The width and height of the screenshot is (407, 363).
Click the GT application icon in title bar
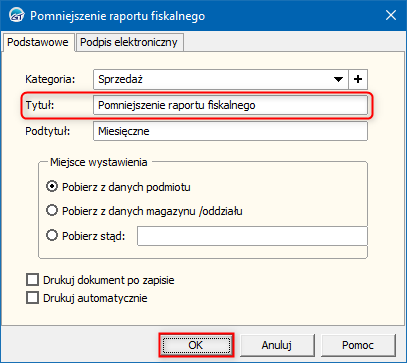[16, 16]
